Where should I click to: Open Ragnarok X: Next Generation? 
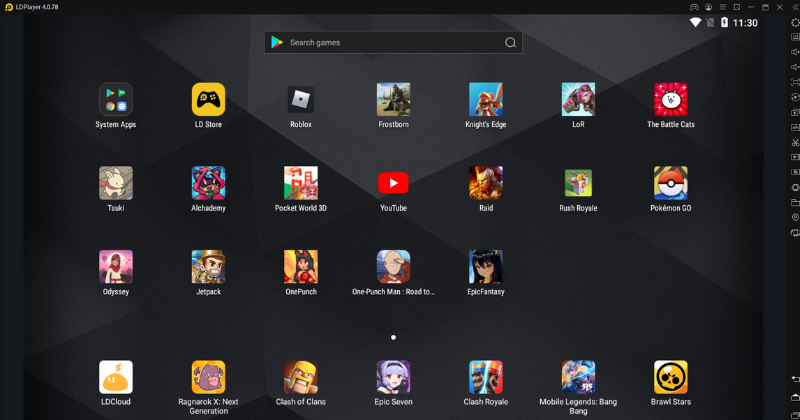tap(208, 377)
